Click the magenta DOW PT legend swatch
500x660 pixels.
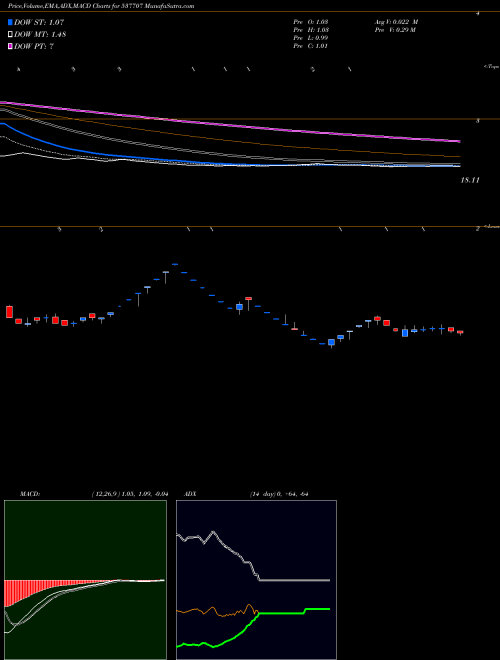[x=10, y=46]
